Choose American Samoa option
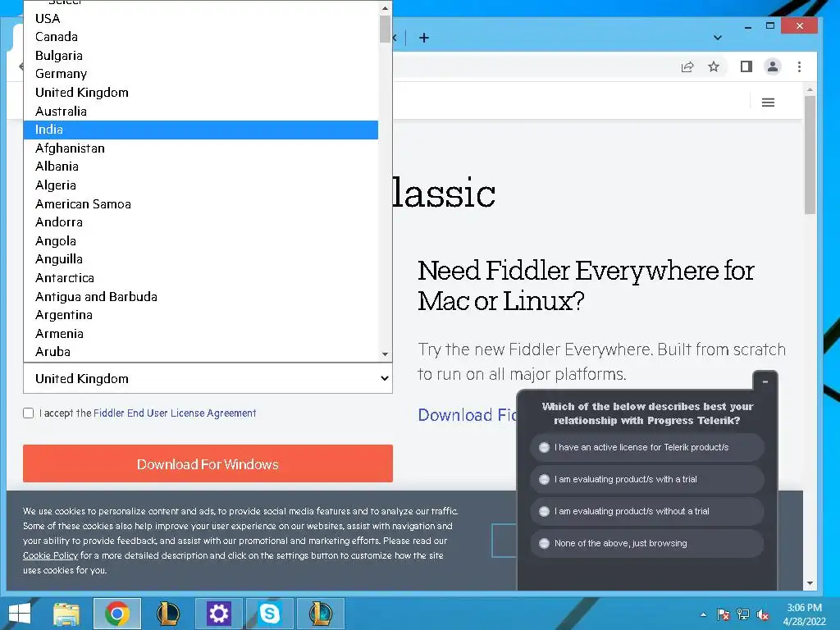 click(201, 204)
